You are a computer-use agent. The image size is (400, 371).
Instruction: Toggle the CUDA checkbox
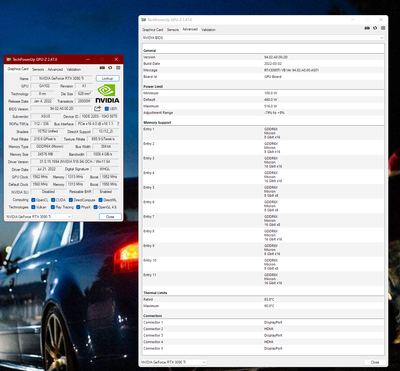[x=52, y=200]
